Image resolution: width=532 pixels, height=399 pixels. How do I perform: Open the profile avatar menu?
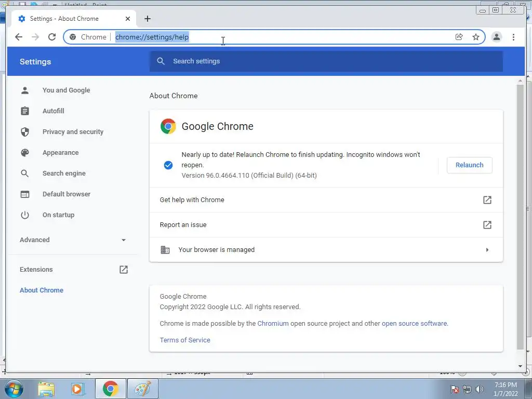coord(496,37)
